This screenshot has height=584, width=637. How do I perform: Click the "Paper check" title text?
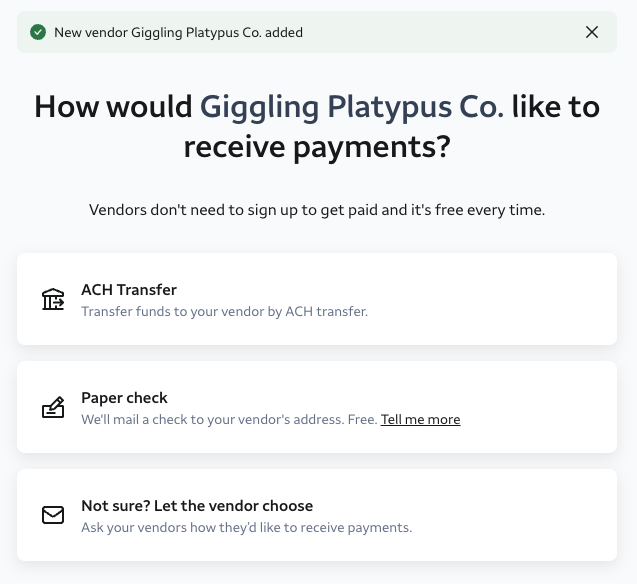(x=124, y=398)
